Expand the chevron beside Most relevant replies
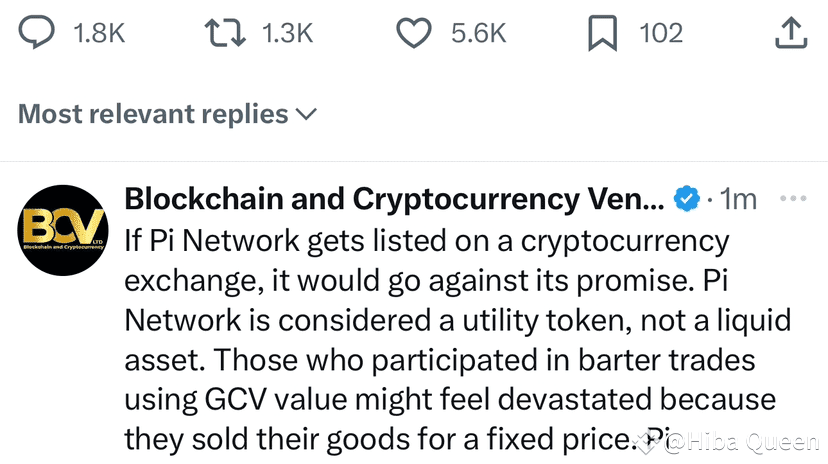This screenshot has height=464, width=828. pos(304,114)
